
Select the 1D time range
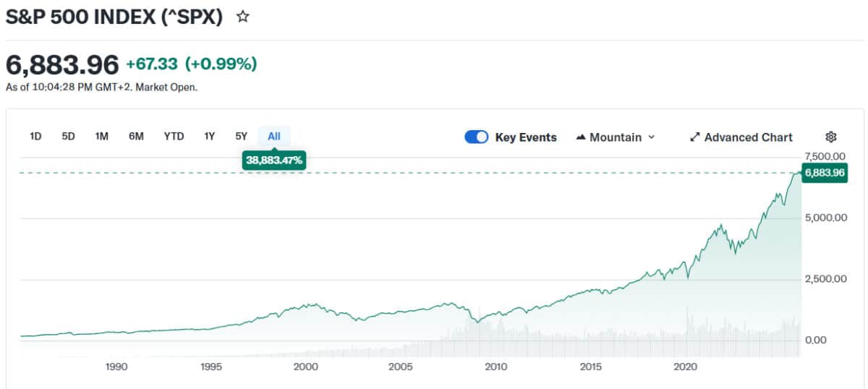click(x=35, y=136)
